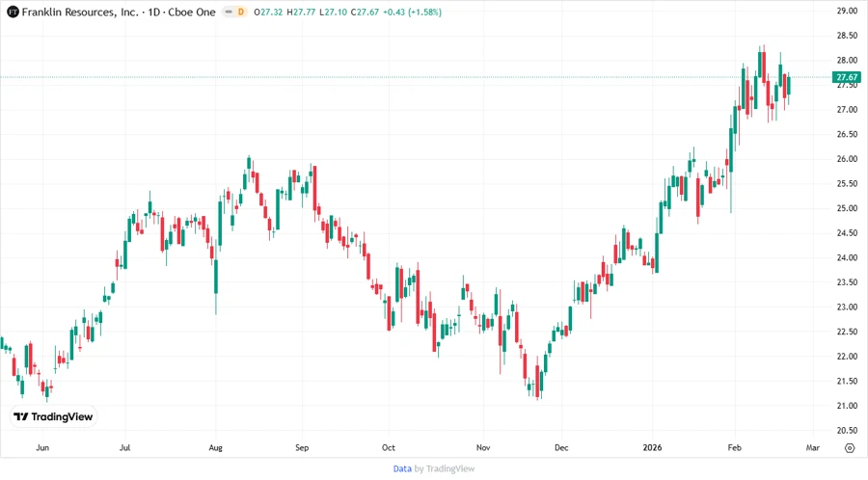
Task: Click the Franklin Resources, Inc. symbol title
Action: click(x=80, y=12)
